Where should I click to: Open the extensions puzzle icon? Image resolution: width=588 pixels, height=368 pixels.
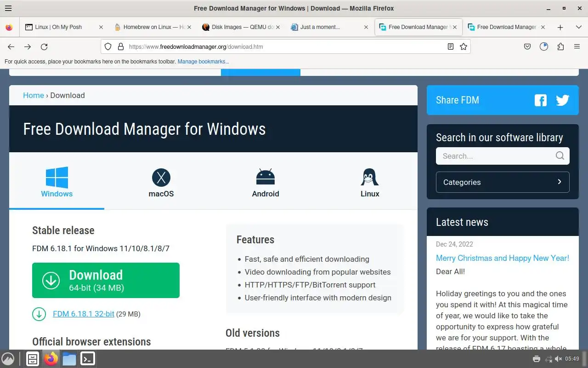tap(560, 46)
